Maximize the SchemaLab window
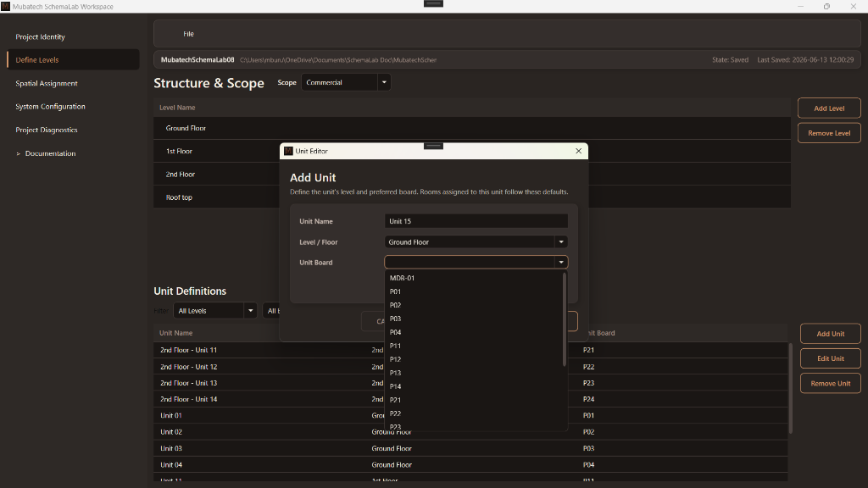The height and width of the screenshot is (488, 868). (x=826, y=7)
